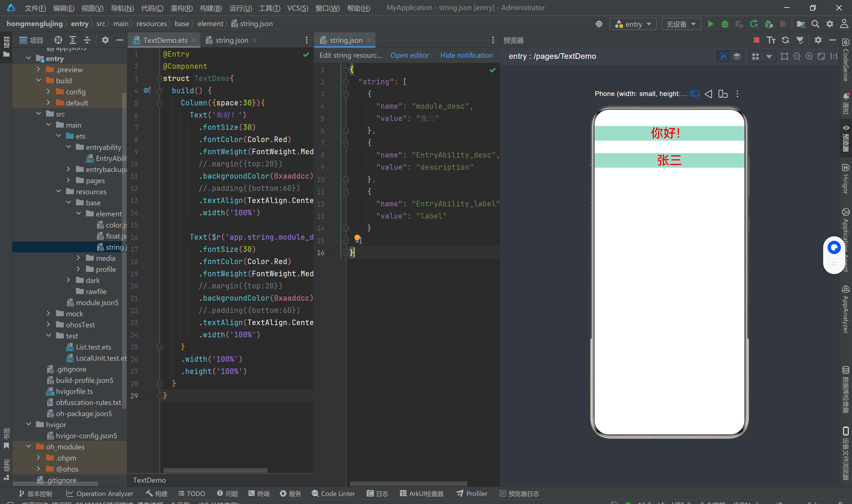Click the locate target icon in toolbar
Viewport: 852px width, 504px height.
599,24
